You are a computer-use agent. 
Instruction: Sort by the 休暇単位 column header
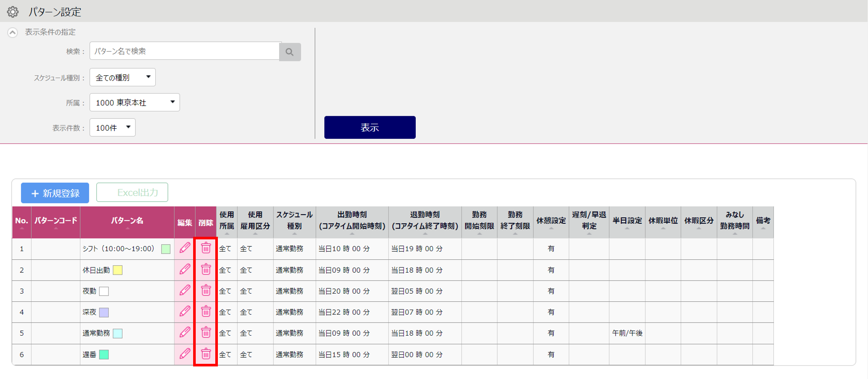[663, 222]
